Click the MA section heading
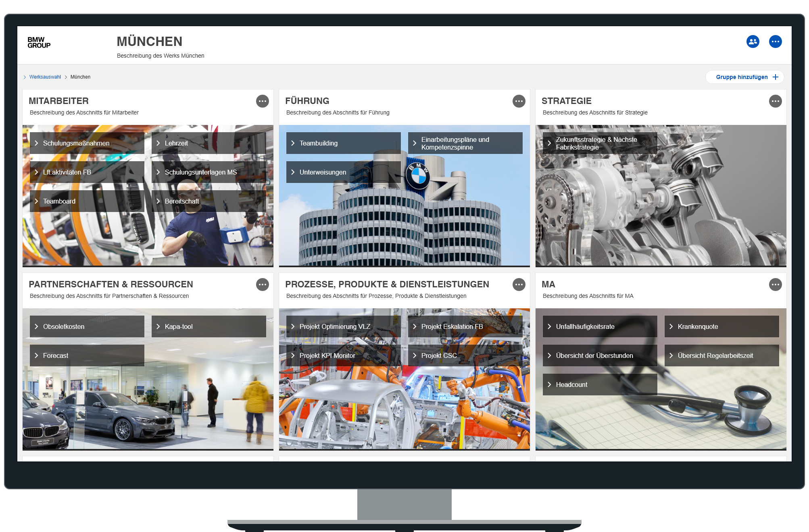 click(548, 285)
